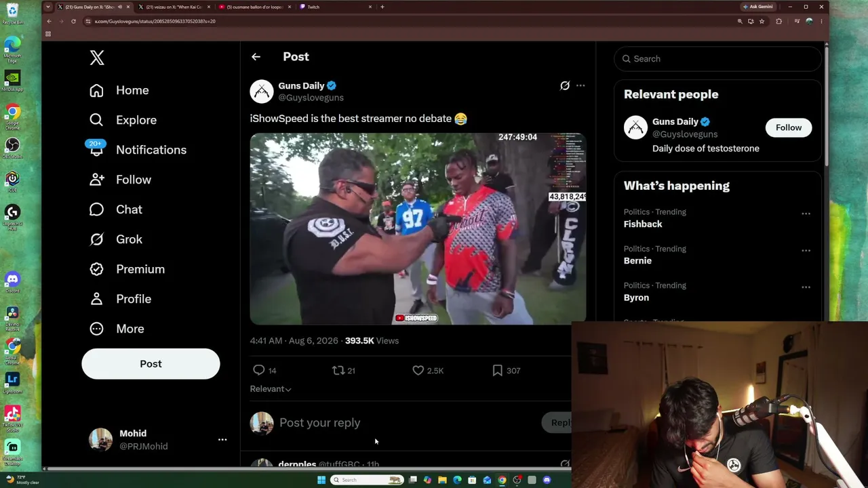Click the Windows taskbar Search box

(366, 480)
